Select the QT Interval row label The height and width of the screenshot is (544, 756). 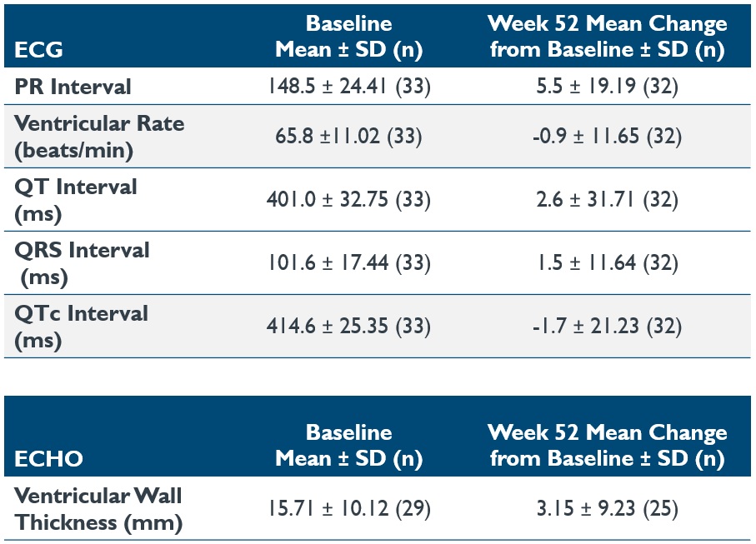(x=75, y=199)
